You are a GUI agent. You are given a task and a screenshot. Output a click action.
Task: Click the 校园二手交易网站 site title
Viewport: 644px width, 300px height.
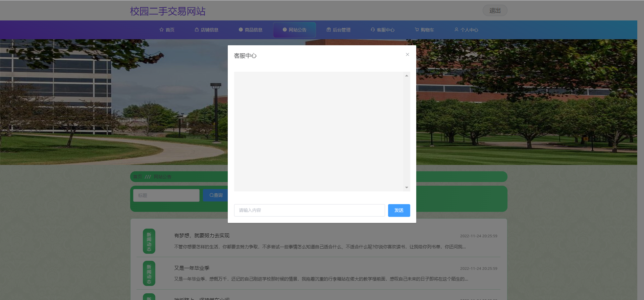point(168,11)
